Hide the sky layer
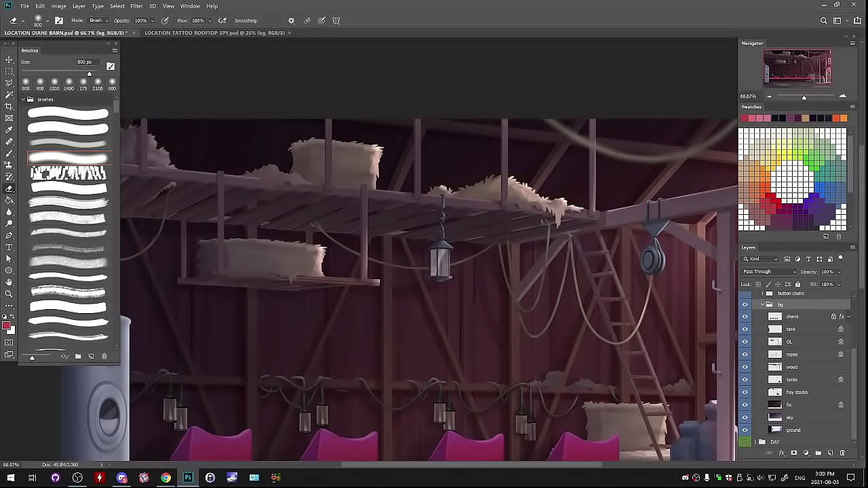Image resolution: width=868 pixels, height=488 pixels. coord(745,418)
